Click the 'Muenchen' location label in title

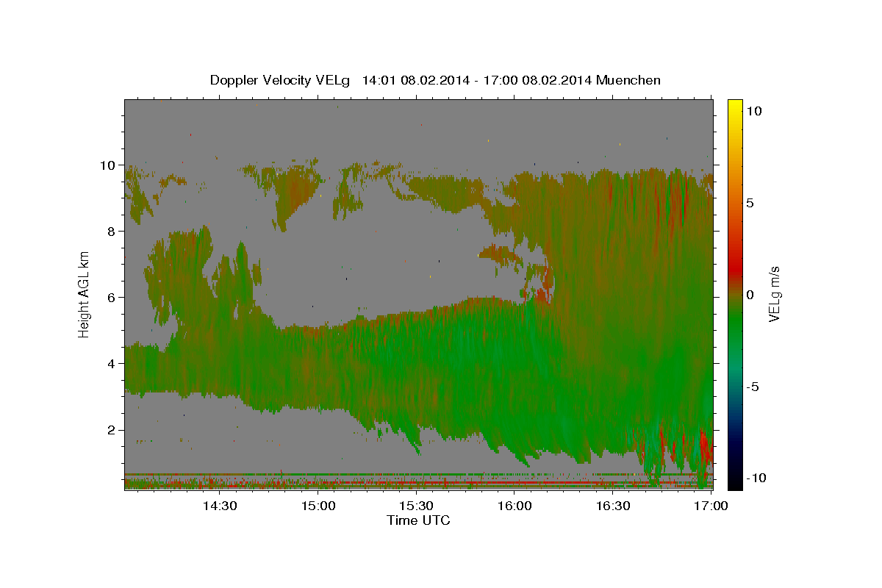tap(629, 80)
